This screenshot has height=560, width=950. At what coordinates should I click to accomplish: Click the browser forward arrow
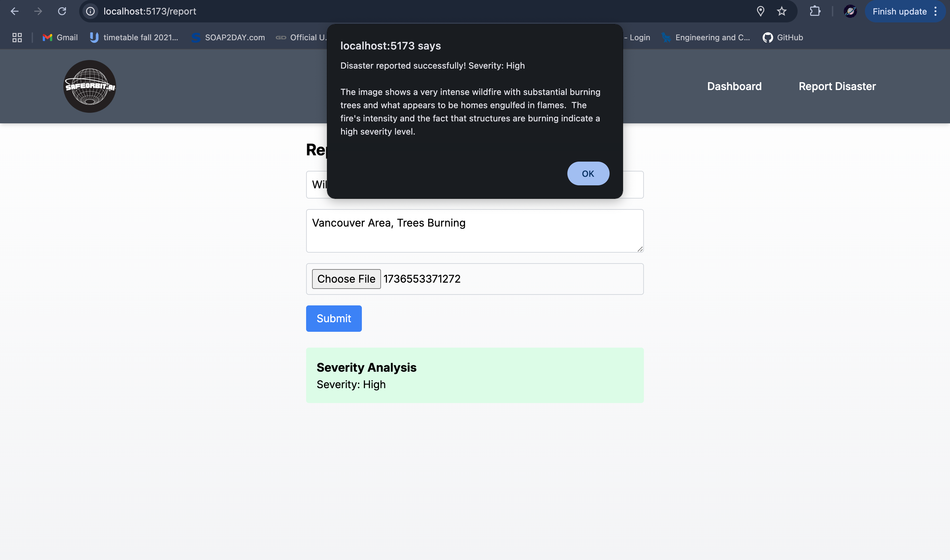(x=38, y=11)
